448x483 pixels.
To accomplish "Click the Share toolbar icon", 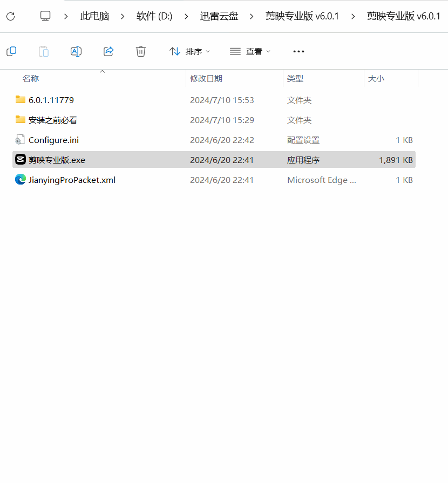I will 108,51.
